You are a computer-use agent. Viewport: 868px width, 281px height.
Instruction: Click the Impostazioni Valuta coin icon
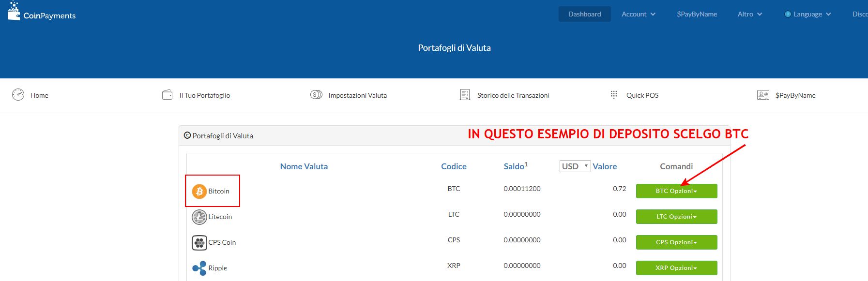point(316,95)
